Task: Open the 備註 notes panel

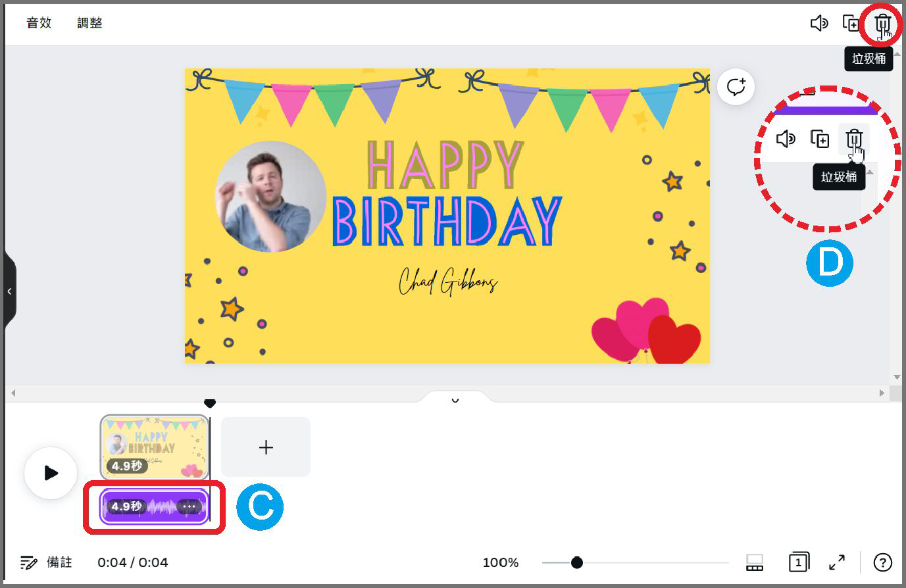Action: [47, 562]
